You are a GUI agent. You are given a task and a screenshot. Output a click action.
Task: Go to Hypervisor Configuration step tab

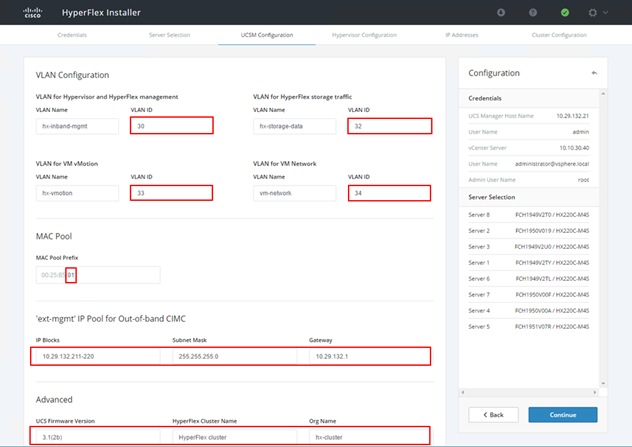(x=364, y=35)
